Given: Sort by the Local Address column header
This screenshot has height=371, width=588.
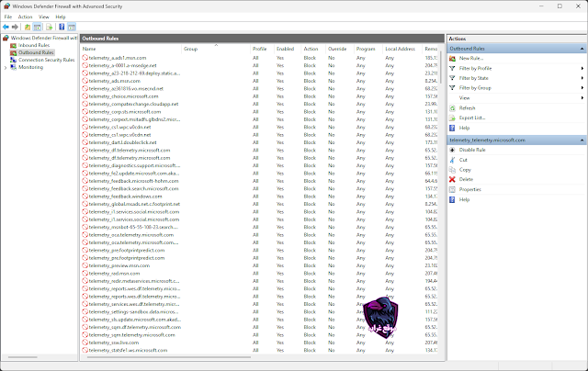Looking at the screenshot, I should 402,49.
